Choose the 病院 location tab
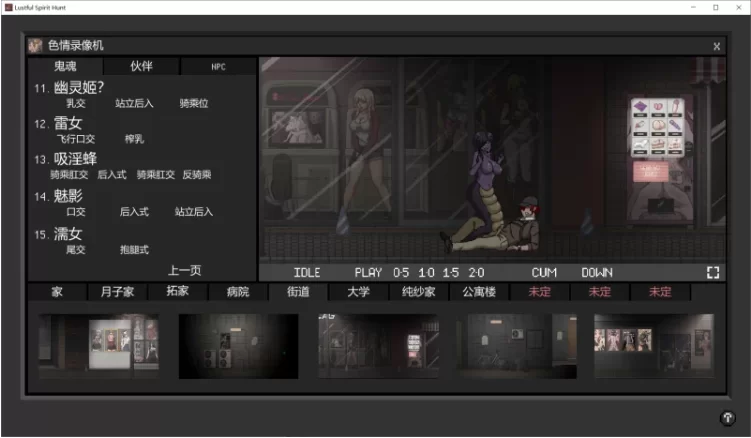751x438 pixels. click(238, 291)
